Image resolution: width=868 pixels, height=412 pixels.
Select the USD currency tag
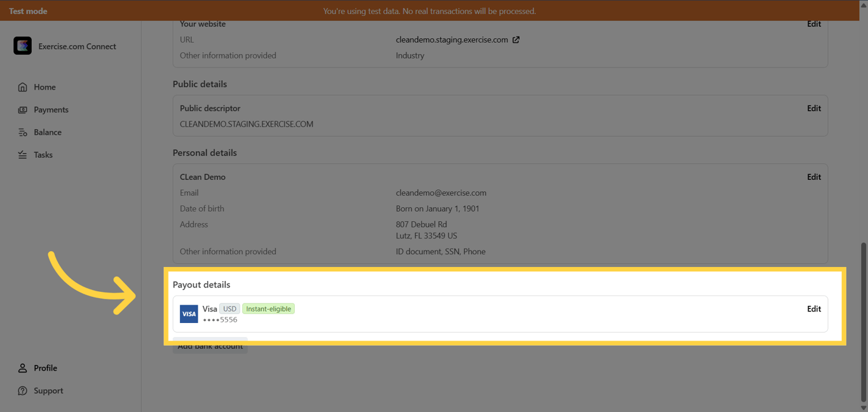(229, 308)
